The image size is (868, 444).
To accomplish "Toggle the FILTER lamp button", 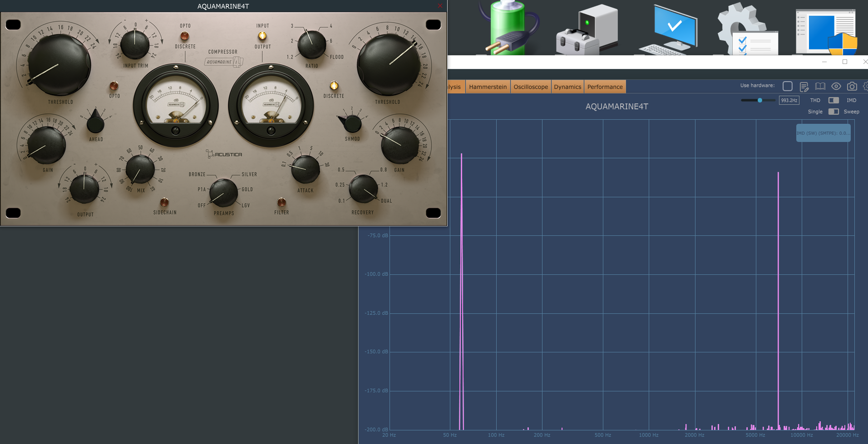I will [x=281, y=202].
